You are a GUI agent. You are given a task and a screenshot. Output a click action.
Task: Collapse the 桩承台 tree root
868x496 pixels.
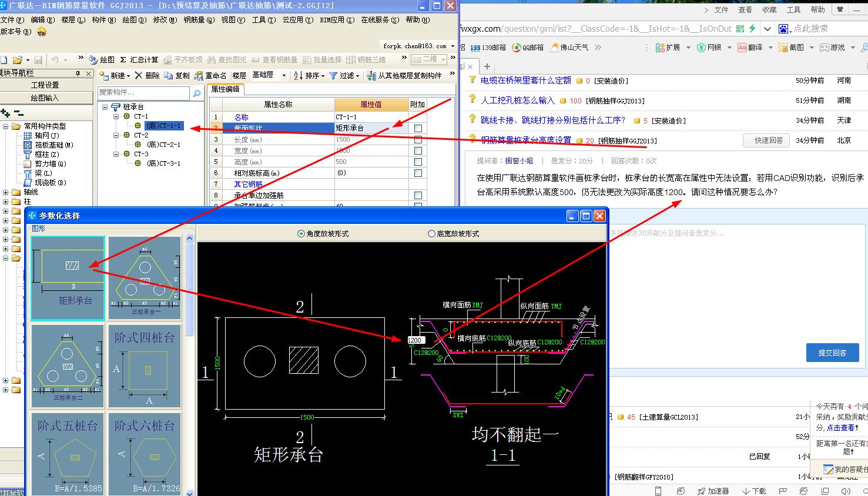pyautogui.click(x=105, y=107)
